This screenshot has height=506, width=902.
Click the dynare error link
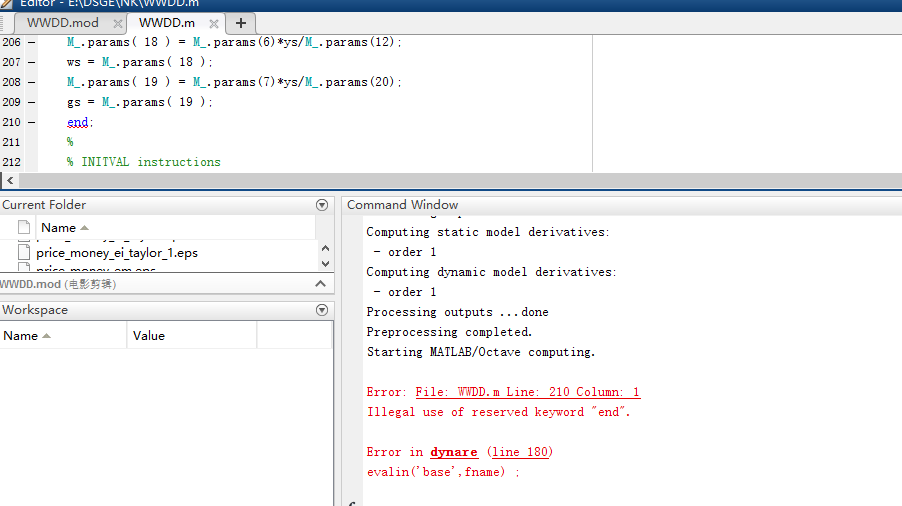click(x=453, y=452)
